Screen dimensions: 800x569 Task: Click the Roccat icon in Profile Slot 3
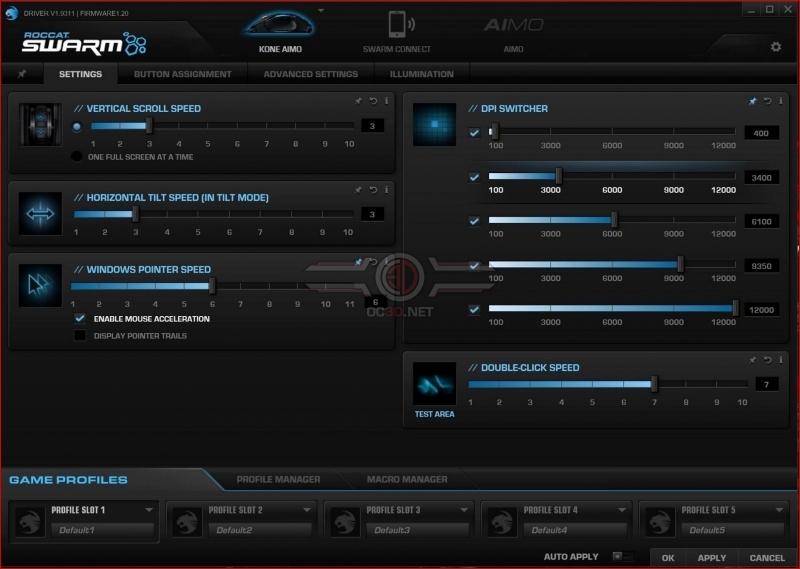(x=345, y=522)
